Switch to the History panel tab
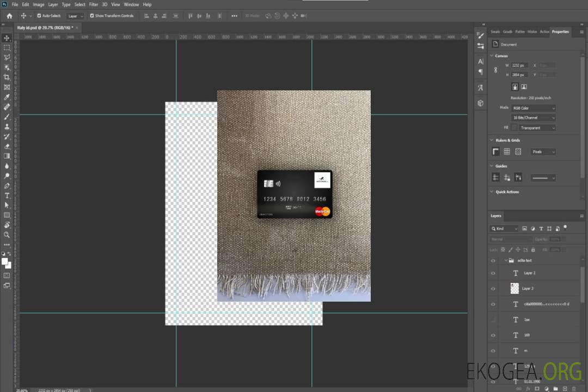 coord(532,32)
